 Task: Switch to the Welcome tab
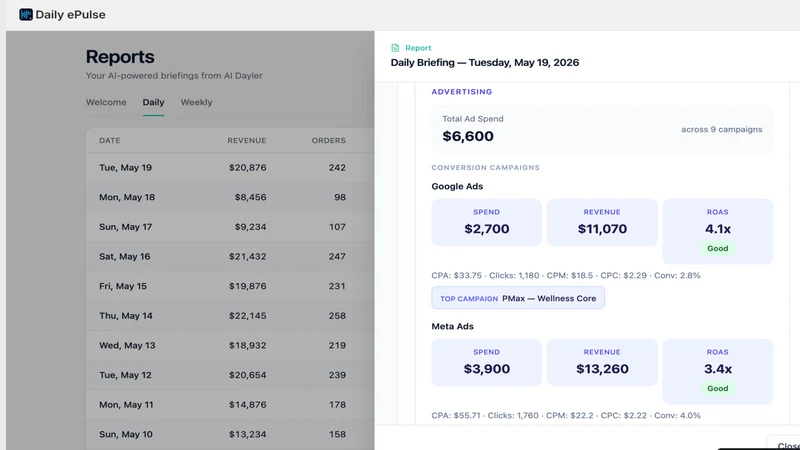(x=106, y=102)
